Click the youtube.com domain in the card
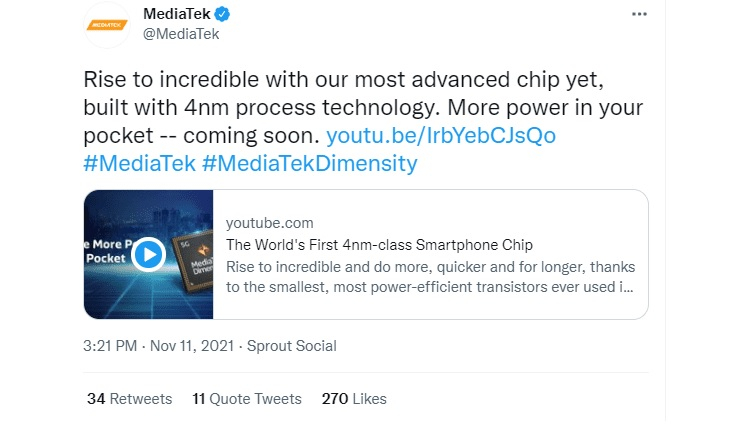Screen dimensions: 750x426 click(270, 222)
